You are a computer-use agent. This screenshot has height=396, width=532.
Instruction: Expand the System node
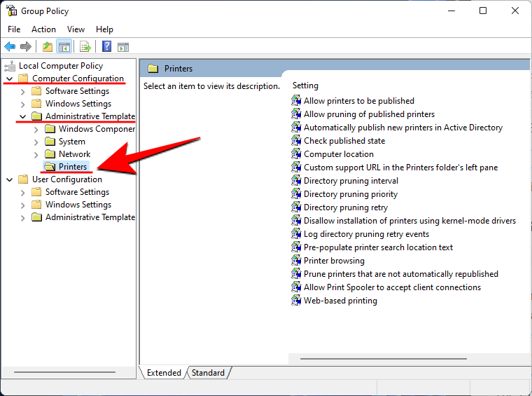[36, 142]
